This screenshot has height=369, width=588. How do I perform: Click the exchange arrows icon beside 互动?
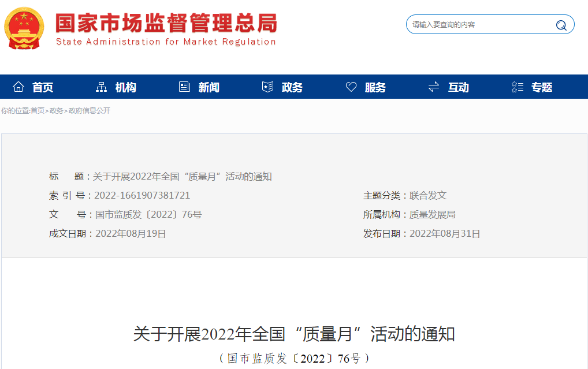434,87
